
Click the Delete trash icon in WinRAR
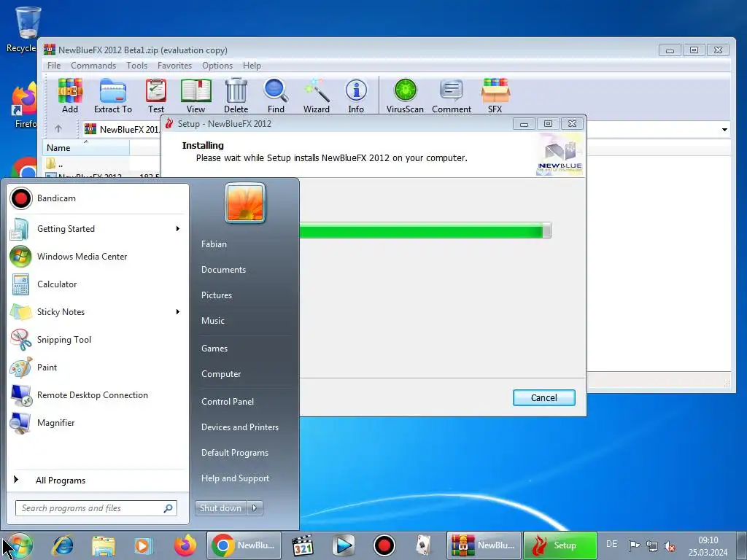point(236,96)
